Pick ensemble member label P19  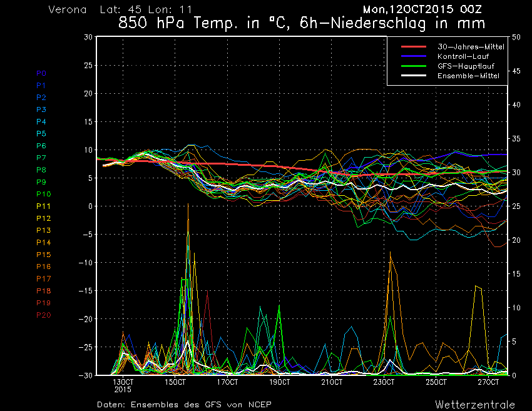click(x=44, y=303)
